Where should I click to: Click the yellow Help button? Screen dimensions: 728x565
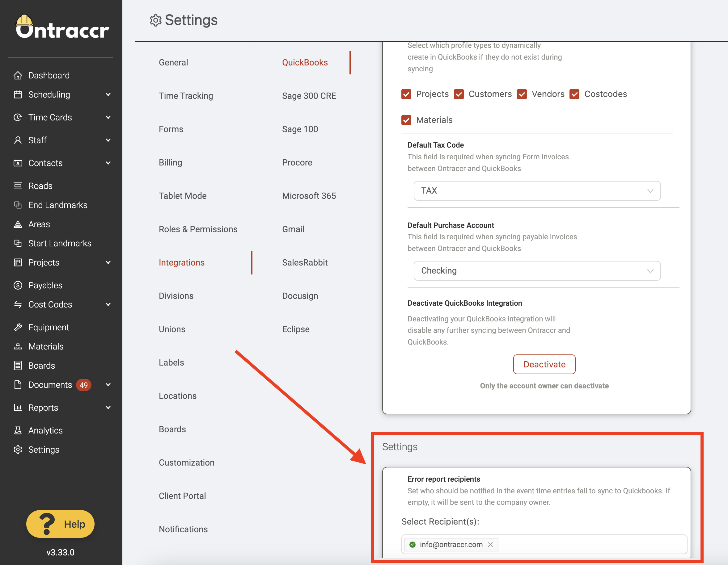click(x=60, y=524)
